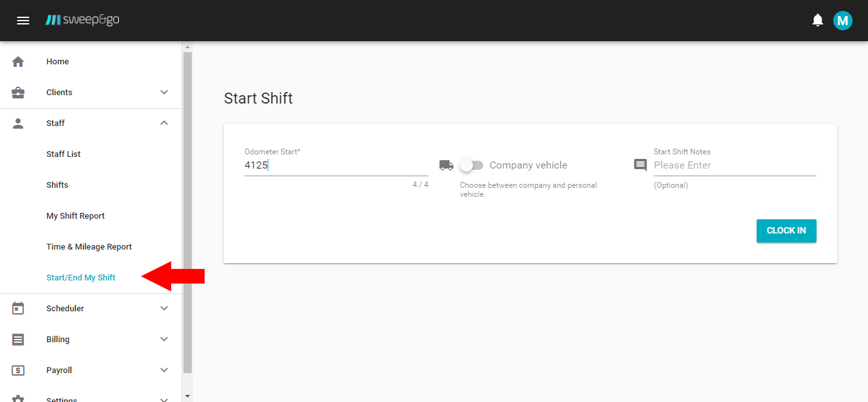868x402 pixels.
Task: Collapse the Staff menu chevron
Action: [164, 123]
